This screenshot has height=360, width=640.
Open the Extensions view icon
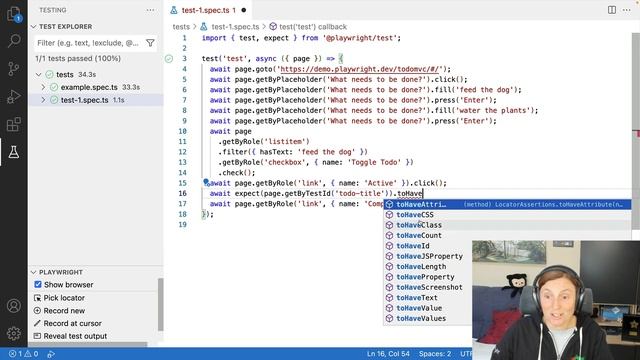tap(14, 124)
